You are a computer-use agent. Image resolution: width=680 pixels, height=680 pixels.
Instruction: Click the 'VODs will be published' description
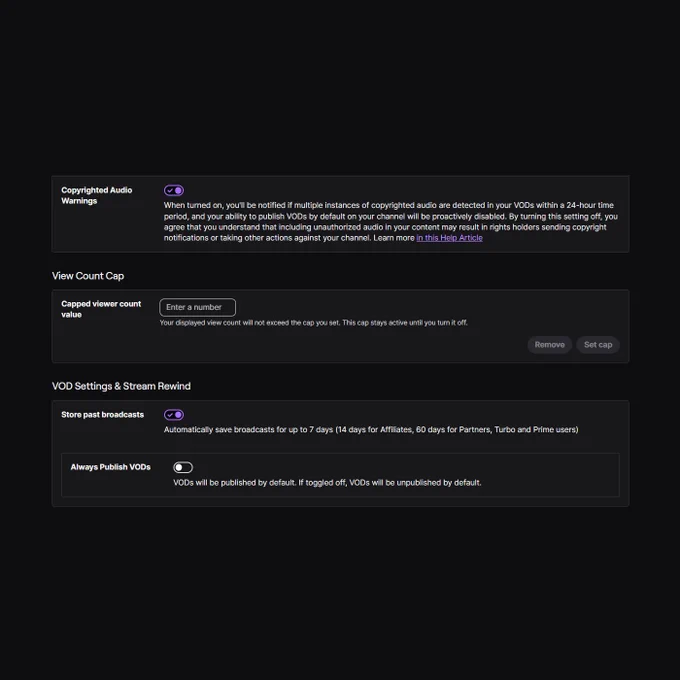pos(327,483)
